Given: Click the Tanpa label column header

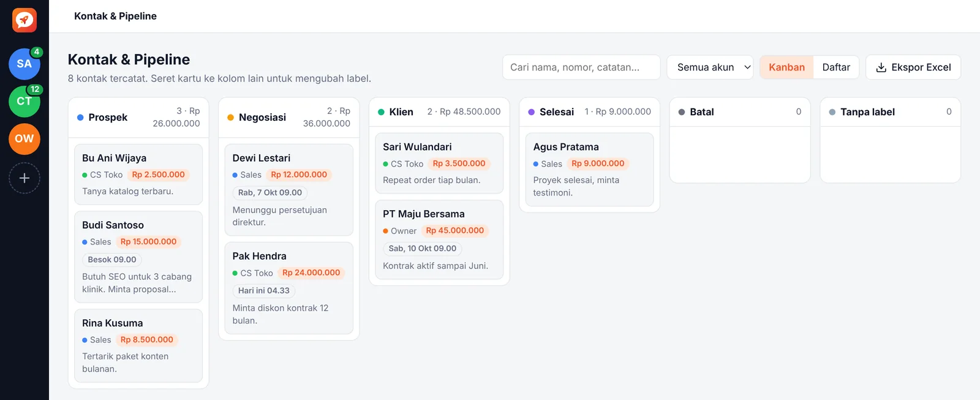Looking at the screenshot, I should point(890,112).
